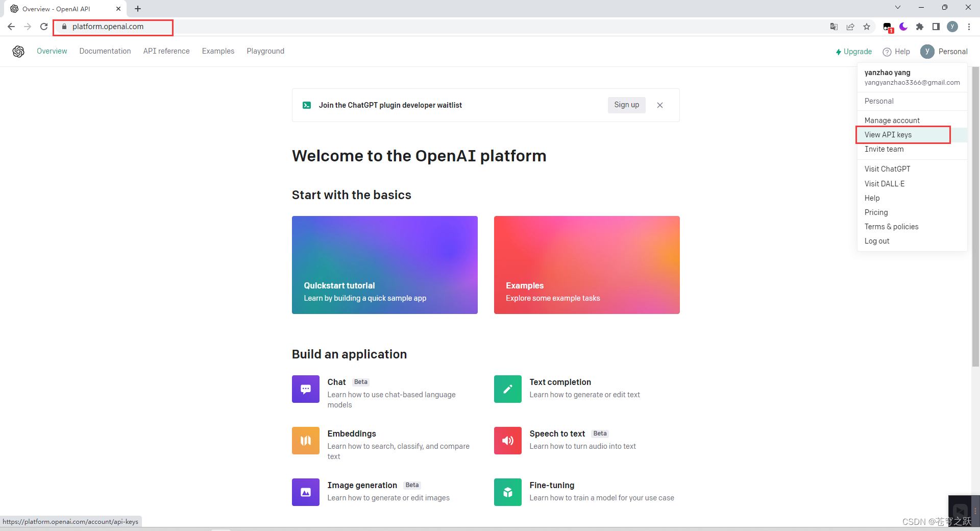Open the Image generation guide link
980x531 pixels.
click(x=362, y=485)
